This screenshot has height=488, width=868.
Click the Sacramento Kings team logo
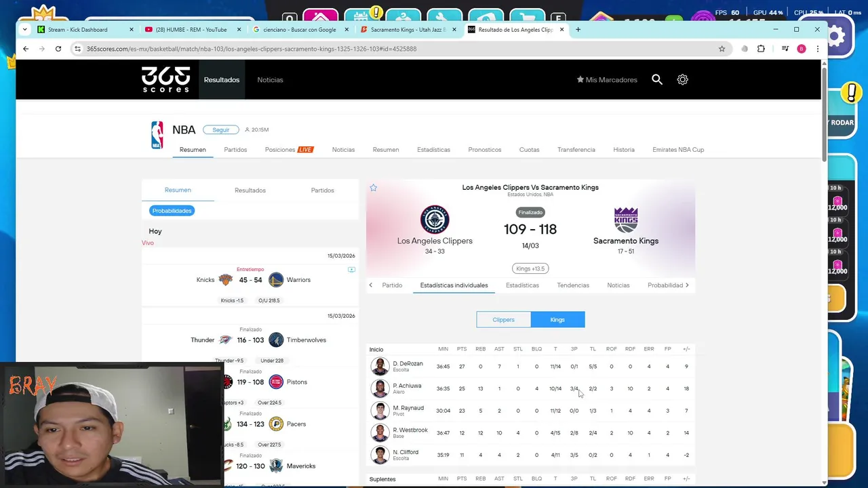(x=626, y=220)
